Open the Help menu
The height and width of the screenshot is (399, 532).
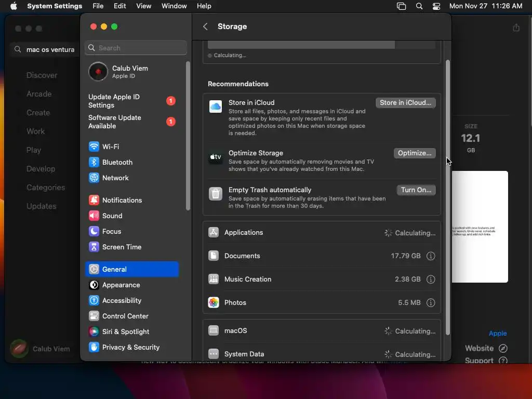pyautogui.click(x=204, y=6)
